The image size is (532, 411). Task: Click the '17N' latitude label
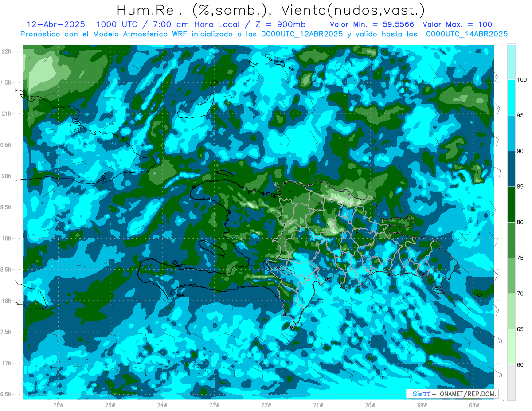pyautogui.click(x=8, y=363)
